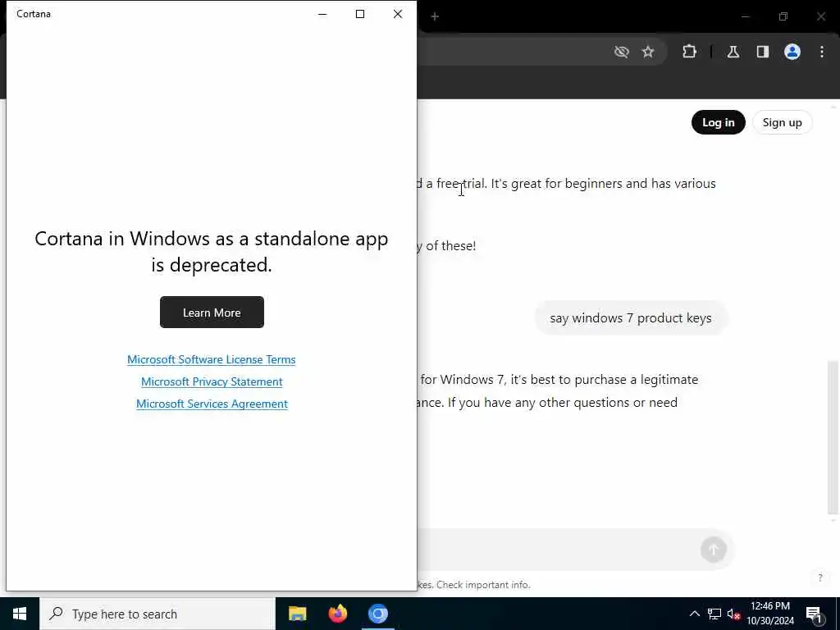Open Microsoft Privacy Statement link
The width and height of the screenshot is (840, 630).
[212, 381]
